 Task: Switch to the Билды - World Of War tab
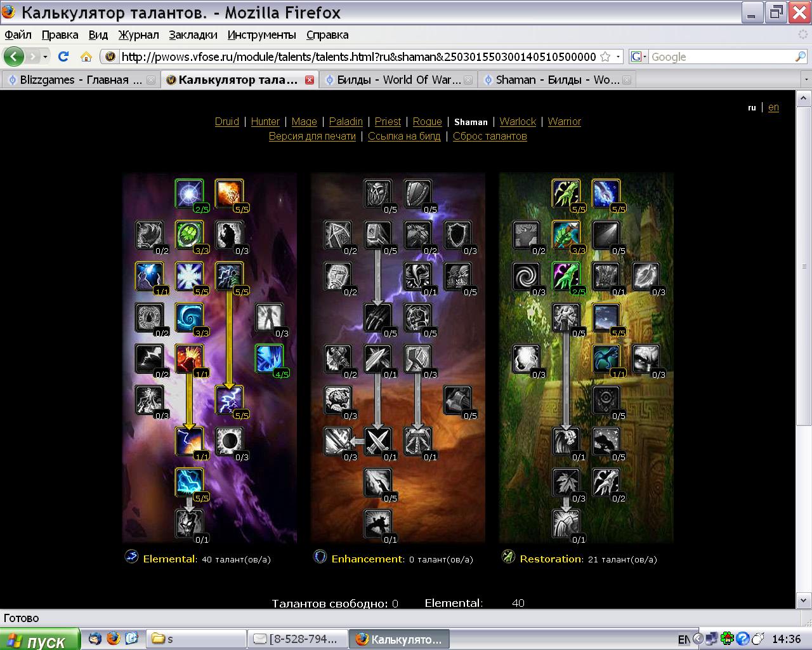tap(398, 80)
